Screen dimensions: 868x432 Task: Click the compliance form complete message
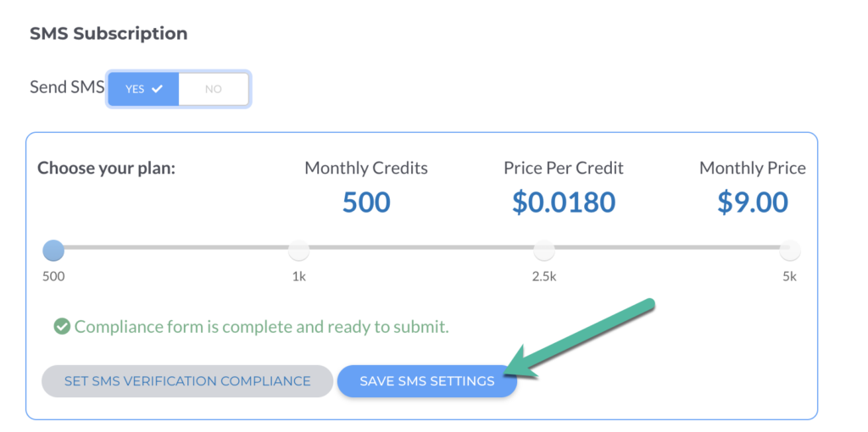pyautogui.click(x=261, y=327)
